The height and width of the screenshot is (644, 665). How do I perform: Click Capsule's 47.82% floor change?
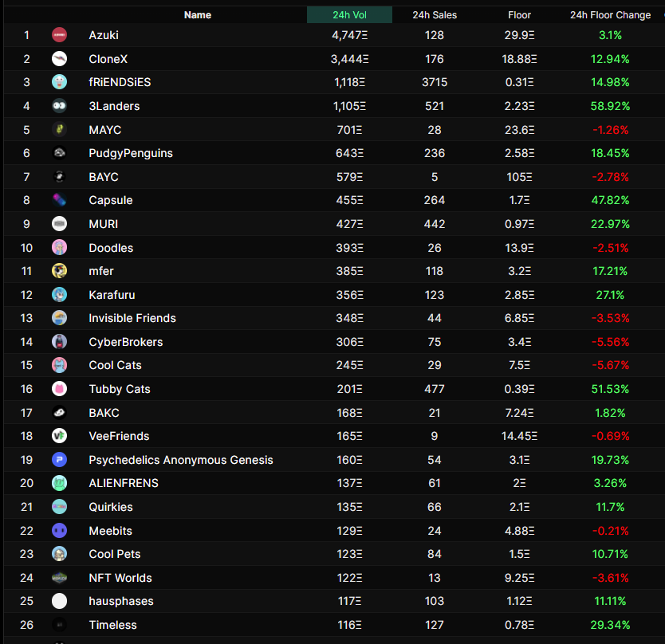[x=610, y=200]
